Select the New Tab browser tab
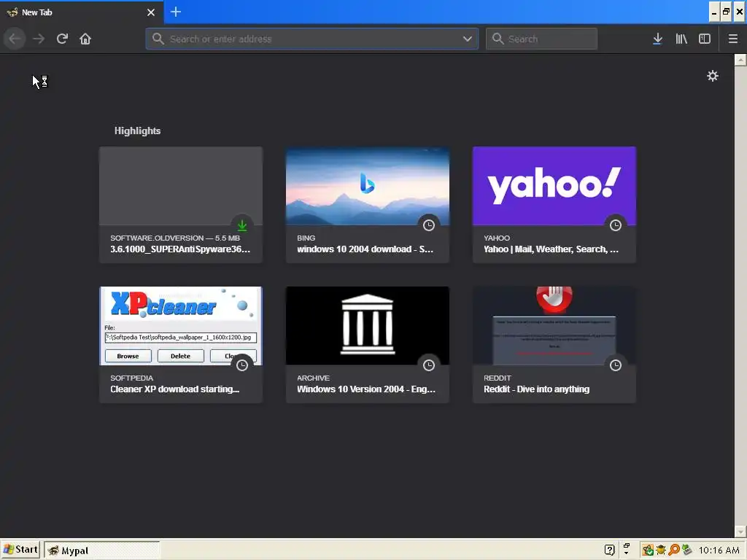747x560 pixels. point(81,12)
